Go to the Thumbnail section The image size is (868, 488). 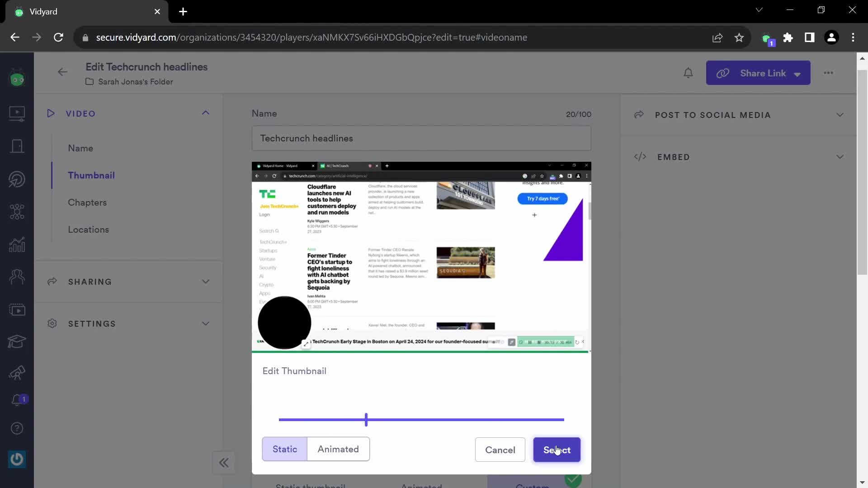[x=91, y=175]
